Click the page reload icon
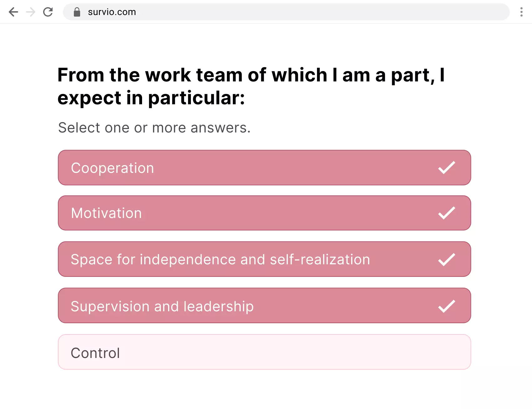 pos(48,12)
